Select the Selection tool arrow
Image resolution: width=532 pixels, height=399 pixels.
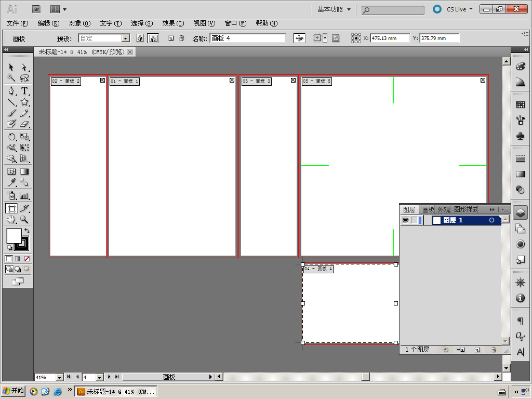(x=11, y=67)
